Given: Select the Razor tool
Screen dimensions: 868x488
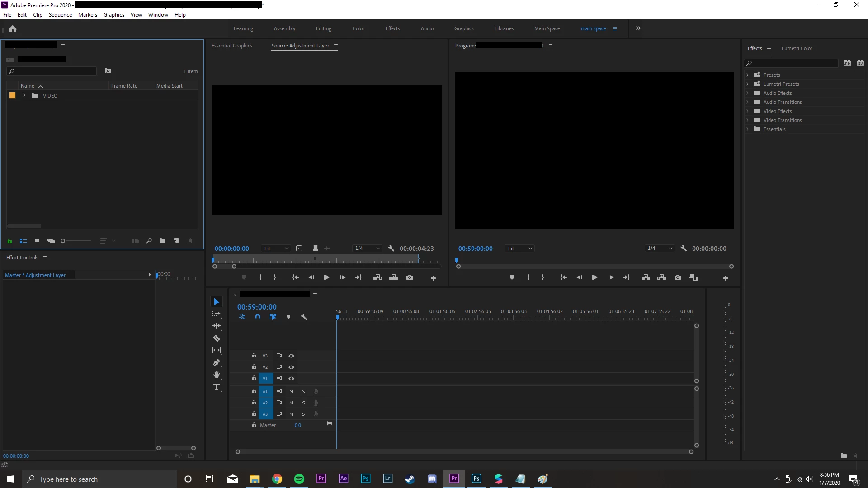Looking at the screenshot, I should [x=217, y=338].
